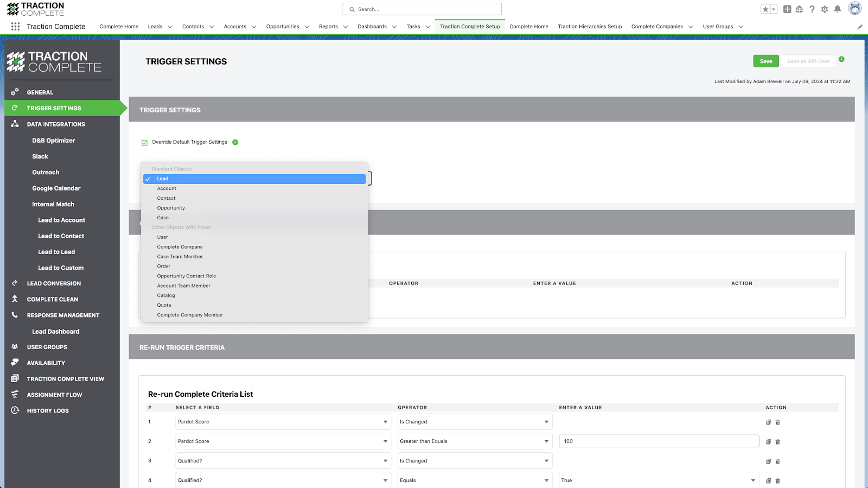Expand the Opportunities nav dropdown chevron

(307, 27)
